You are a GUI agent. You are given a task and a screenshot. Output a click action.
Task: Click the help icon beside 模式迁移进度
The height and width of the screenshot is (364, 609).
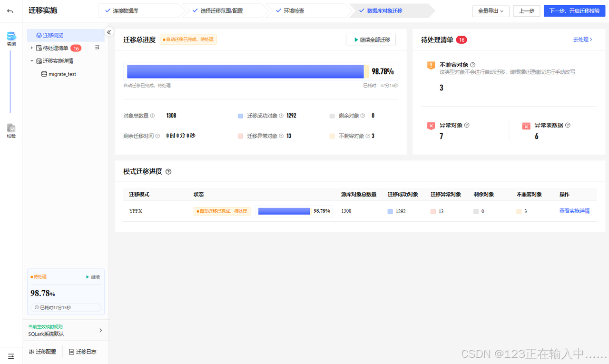168,172
